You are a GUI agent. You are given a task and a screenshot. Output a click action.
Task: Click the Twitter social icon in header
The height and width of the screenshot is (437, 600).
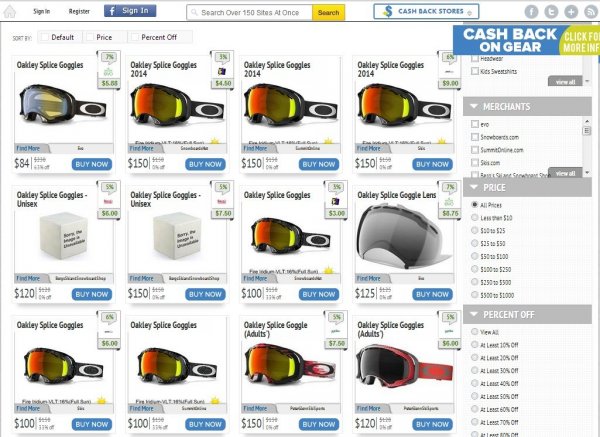pos(550,12)
